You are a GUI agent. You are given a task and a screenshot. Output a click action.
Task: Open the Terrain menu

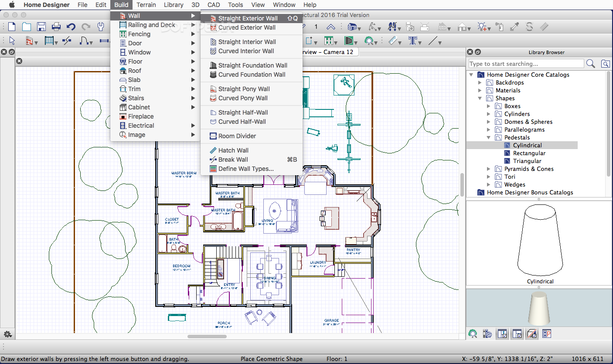click(x=146, y=5)
